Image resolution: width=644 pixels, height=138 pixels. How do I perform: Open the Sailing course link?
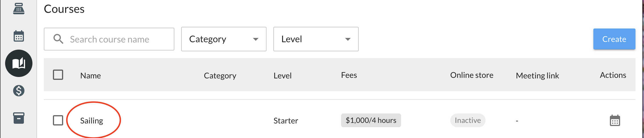point(92,121)
